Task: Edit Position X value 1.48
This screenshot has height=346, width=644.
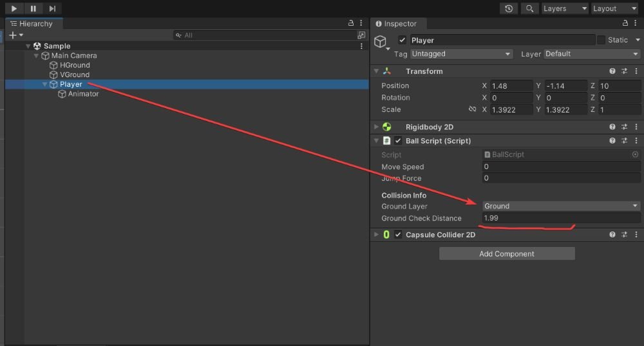Action: 511,86
